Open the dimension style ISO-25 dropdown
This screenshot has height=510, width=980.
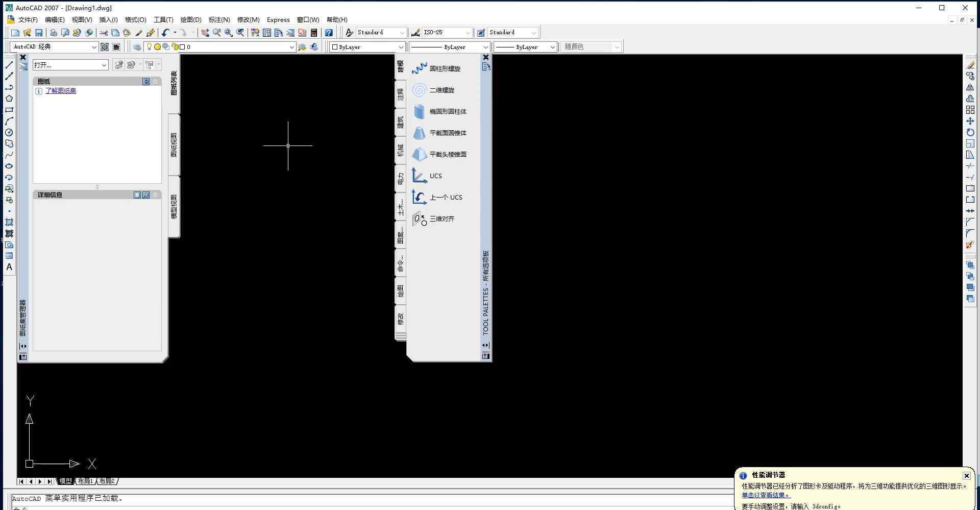447,33
